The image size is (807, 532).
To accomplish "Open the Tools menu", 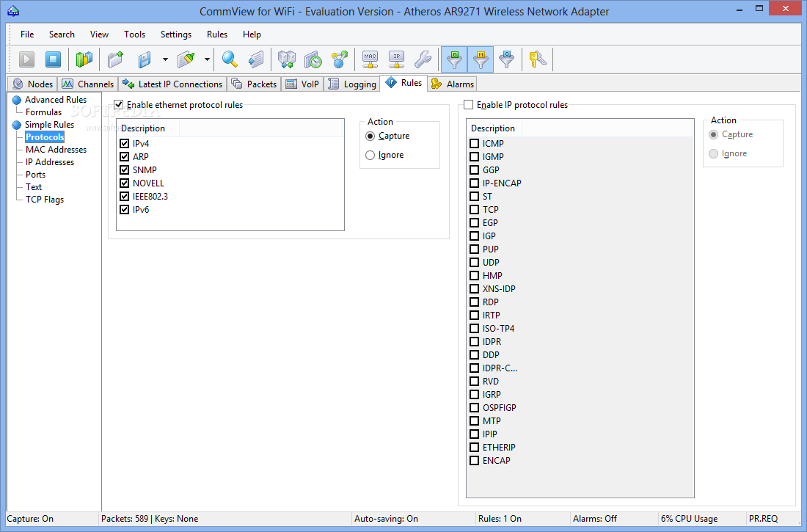I will click(134, 34).
